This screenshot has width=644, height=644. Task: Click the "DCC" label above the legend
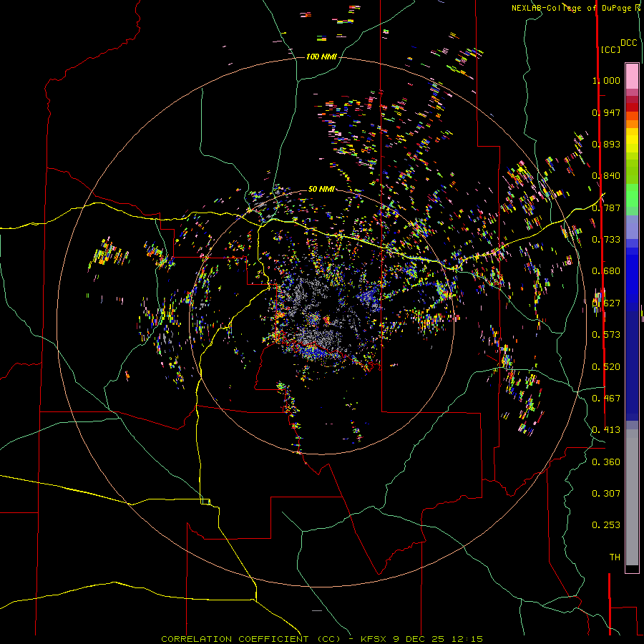tap(628, 42)
